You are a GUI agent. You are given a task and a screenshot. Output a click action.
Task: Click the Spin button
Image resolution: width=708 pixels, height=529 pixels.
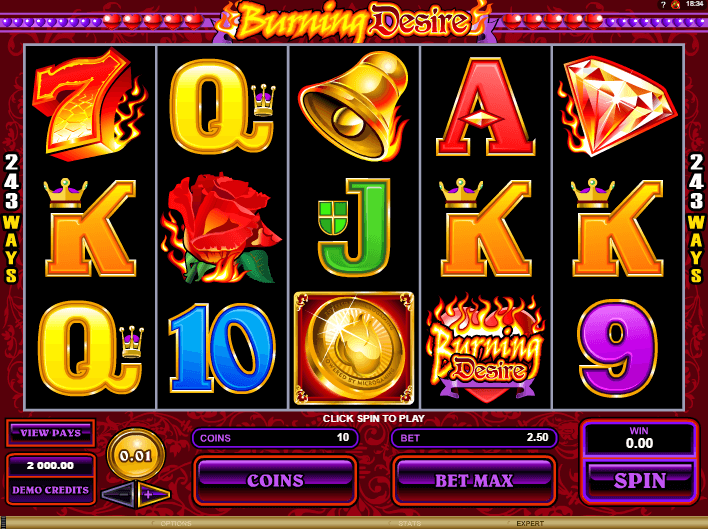639,480
